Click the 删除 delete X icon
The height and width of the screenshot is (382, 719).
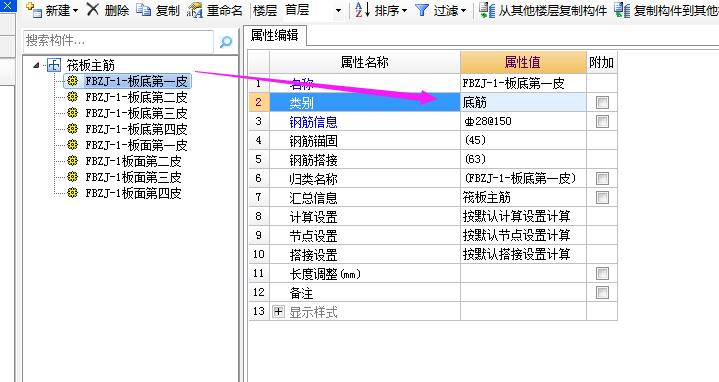(93, 9)
